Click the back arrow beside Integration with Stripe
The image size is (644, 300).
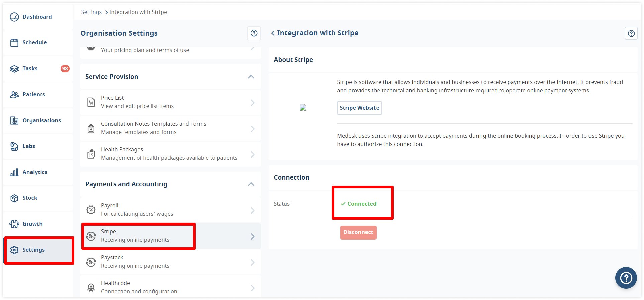point(273,33)
